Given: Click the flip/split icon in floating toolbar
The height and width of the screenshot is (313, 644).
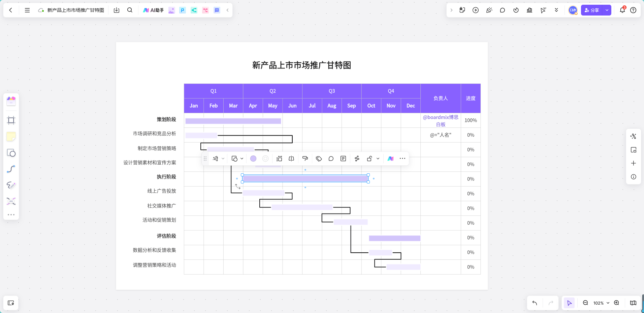Looking at the screenshot, I should [291, 159].
